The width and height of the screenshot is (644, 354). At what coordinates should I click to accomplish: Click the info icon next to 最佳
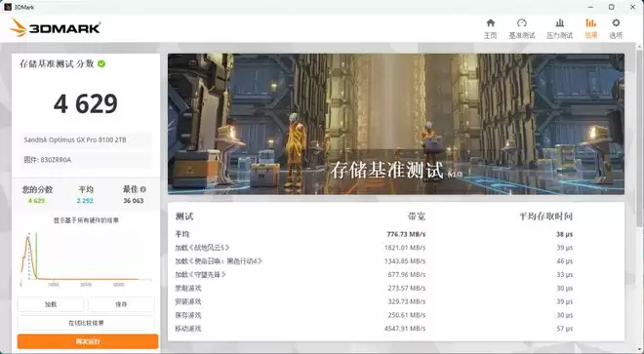tap(142, 189)
